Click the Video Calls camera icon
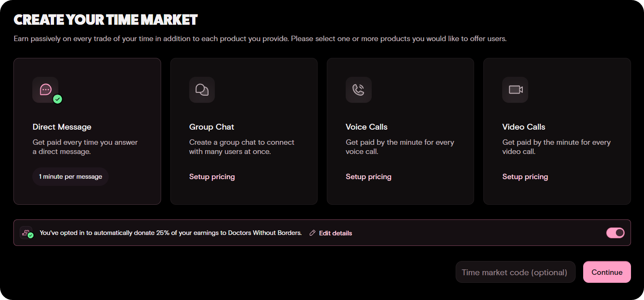644x300 pixels. pyautogui.click(x=515, y=89)
